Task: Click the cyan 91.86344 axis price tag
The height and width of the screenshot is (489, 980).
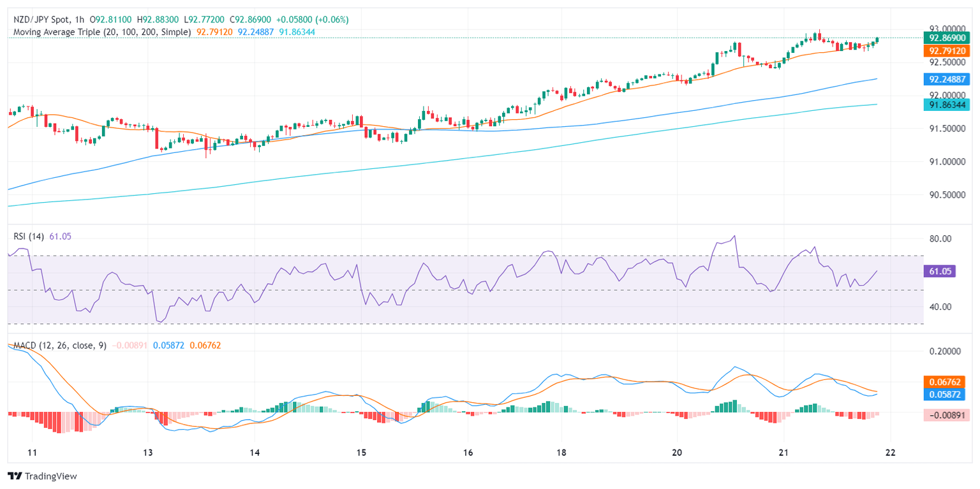Action: tap(946, 105)
